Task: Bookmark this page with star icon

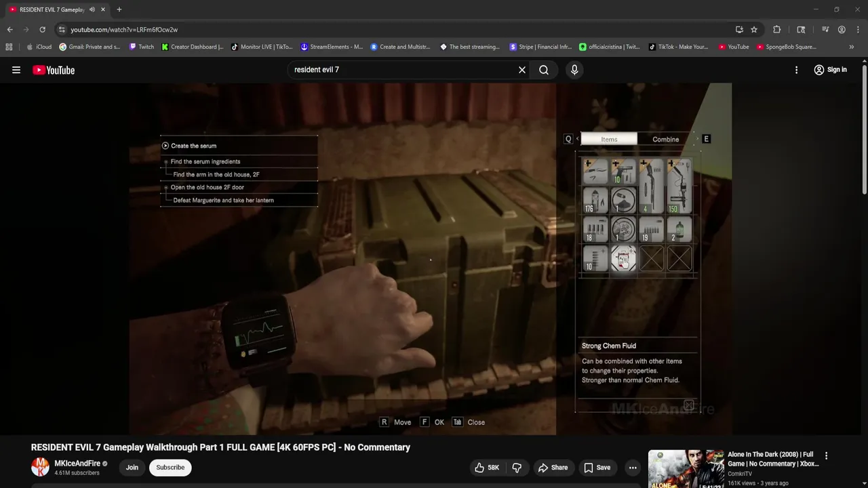Action: (754, 30)
